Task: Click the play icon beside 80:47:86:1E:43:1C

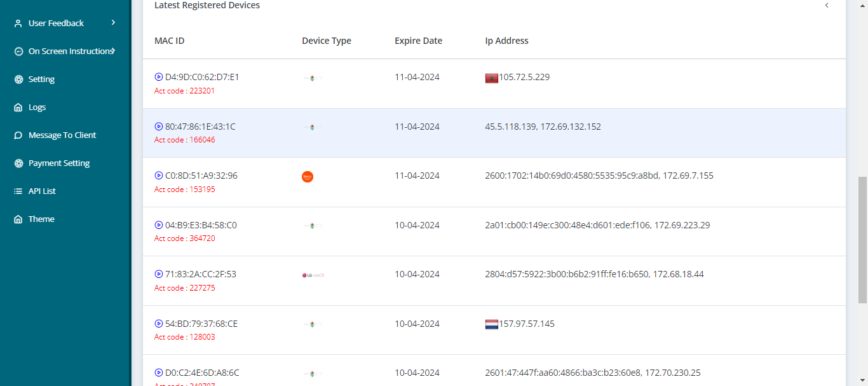Action: [x=159, y=127]
